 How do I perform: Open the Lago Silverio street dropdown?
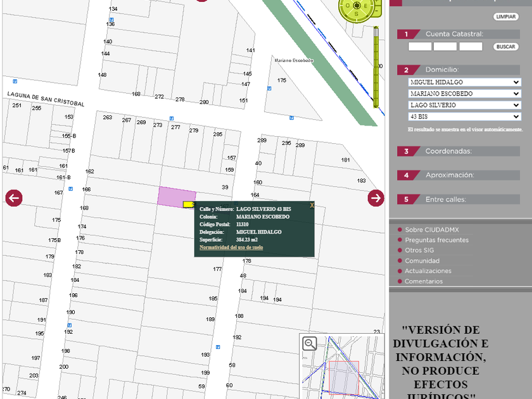click(464, 105)
